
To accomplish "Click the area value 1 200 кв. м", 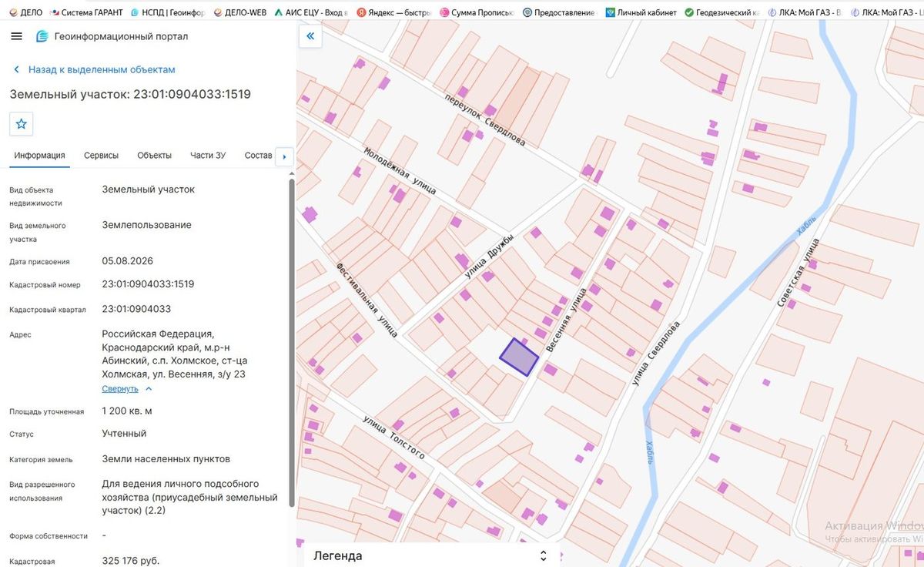I will tap(127, 411).
